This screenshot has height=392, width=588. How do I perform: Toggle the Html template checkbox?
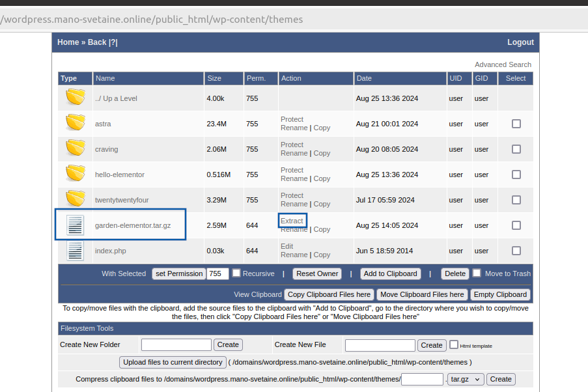[x=454, y=344]
